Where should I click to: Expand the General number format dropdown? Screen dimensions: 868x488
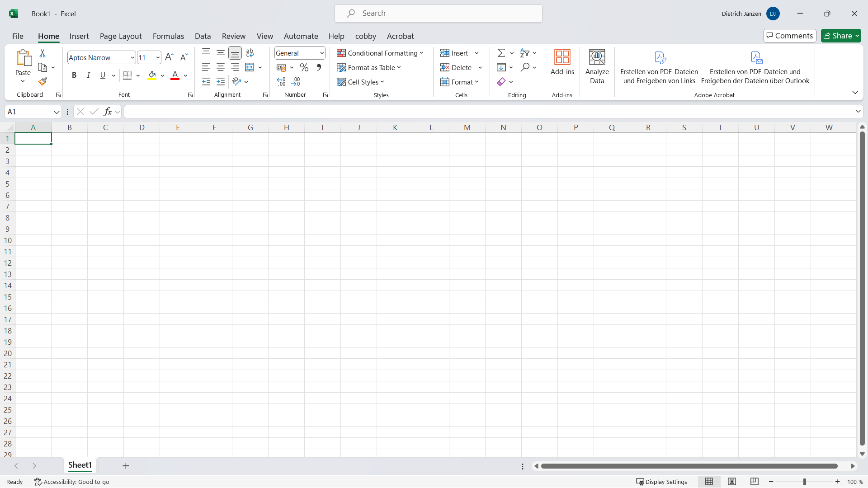(x=322, y=53)
